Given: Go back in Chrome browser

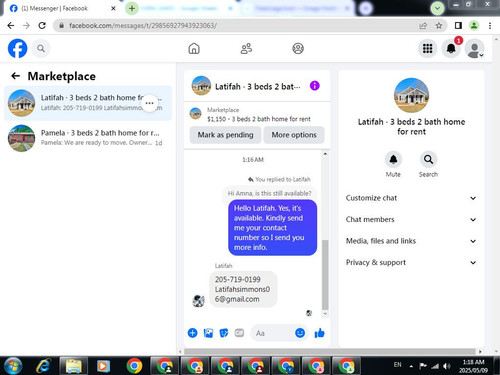Looking at the screenshot, I should pos(11,25).
